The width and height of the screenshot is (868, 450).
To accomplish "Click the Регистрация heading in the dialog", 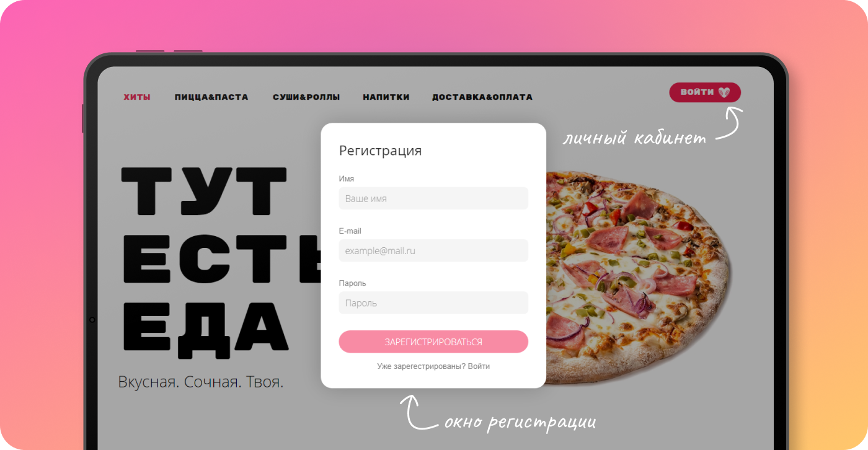I will pyautogui.click(x=380, y=151).
